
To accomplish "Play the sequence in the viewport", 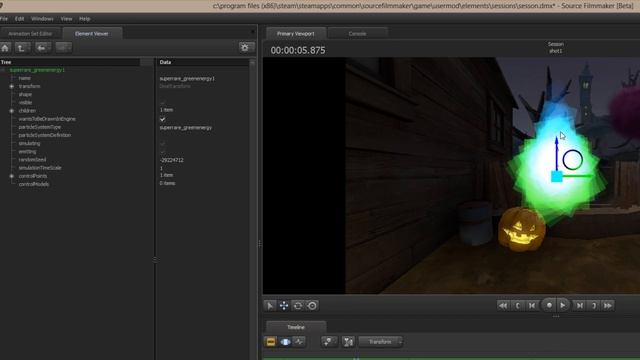I will [563, 305].
